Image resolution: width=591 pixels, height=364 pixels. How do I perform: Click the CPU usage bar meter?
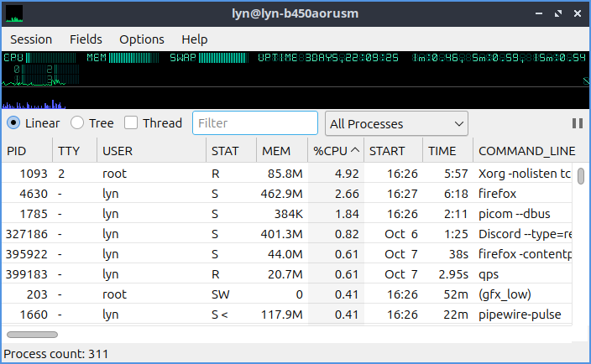(55, 58)
